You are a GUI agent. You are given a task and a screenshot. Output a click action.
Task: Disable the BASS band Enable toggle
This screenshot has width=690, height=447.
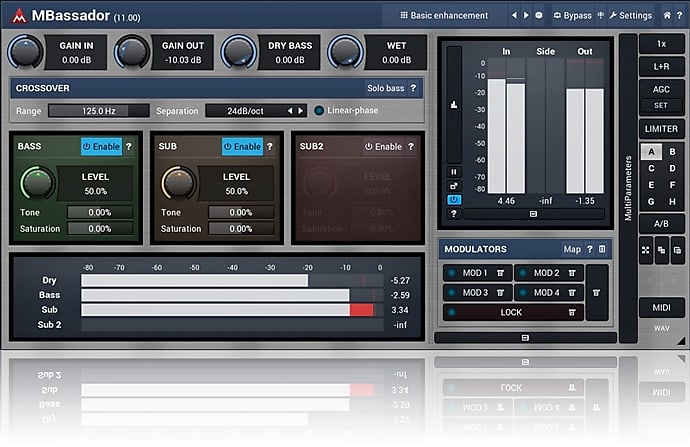[100, 146]
